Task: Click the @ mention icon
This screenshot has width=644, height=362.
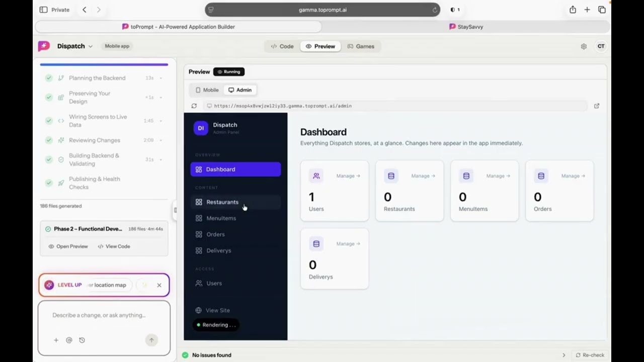Action: pyautogui.click(x=69, y=340)
